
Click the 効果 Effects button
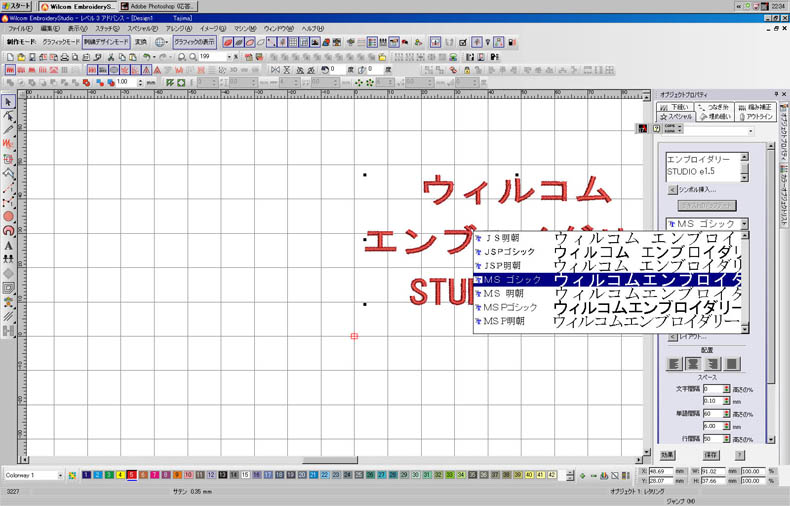(x=668, y=455)
